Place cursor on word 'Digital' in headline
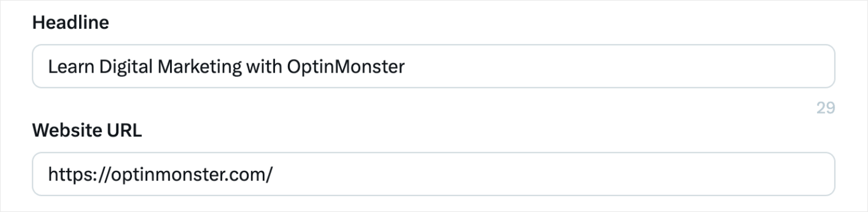Viewport: 868px width, 212px height. [x=126, y=67]
